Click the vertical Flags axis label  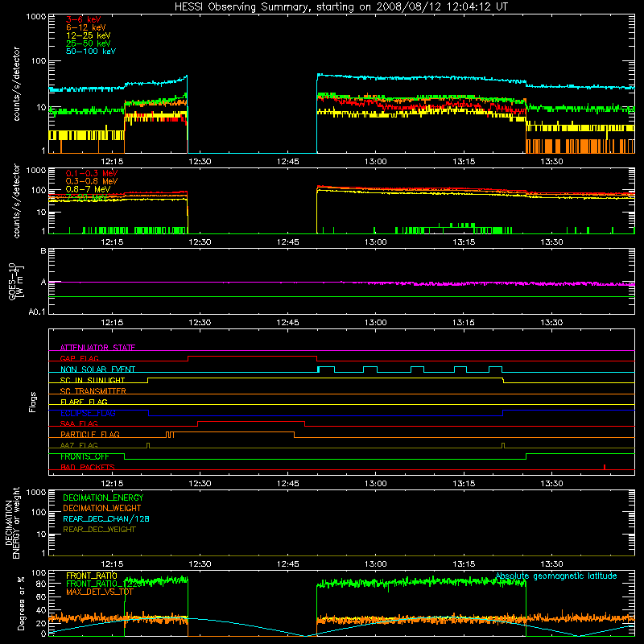coord(32,402)
